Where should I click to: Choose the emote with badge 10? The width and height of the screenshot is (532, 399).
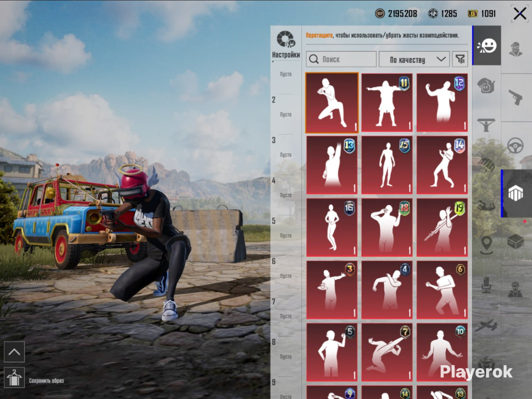click(442, 352)
